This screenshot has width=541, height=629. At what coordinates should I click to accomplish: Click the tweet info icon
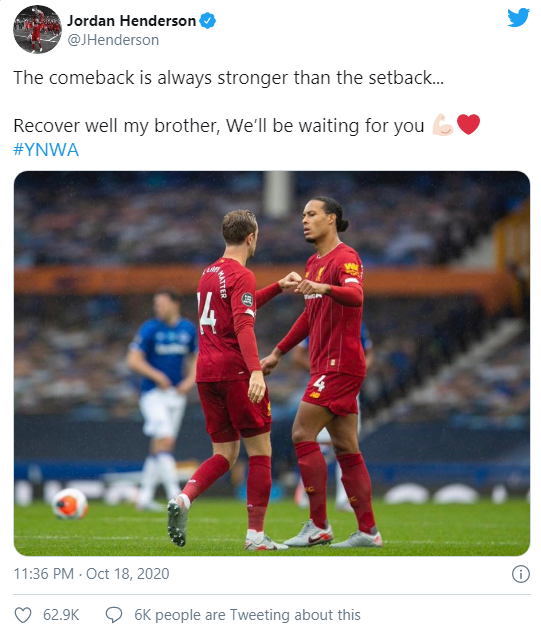pos(521,574)
